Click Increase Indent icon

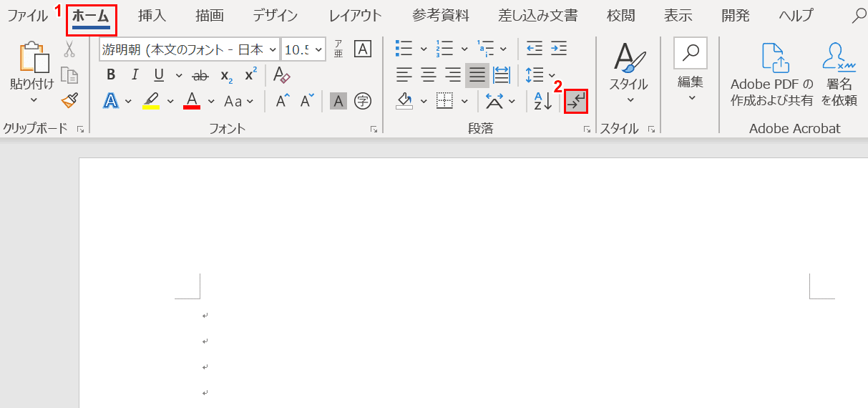pos(559,49)
